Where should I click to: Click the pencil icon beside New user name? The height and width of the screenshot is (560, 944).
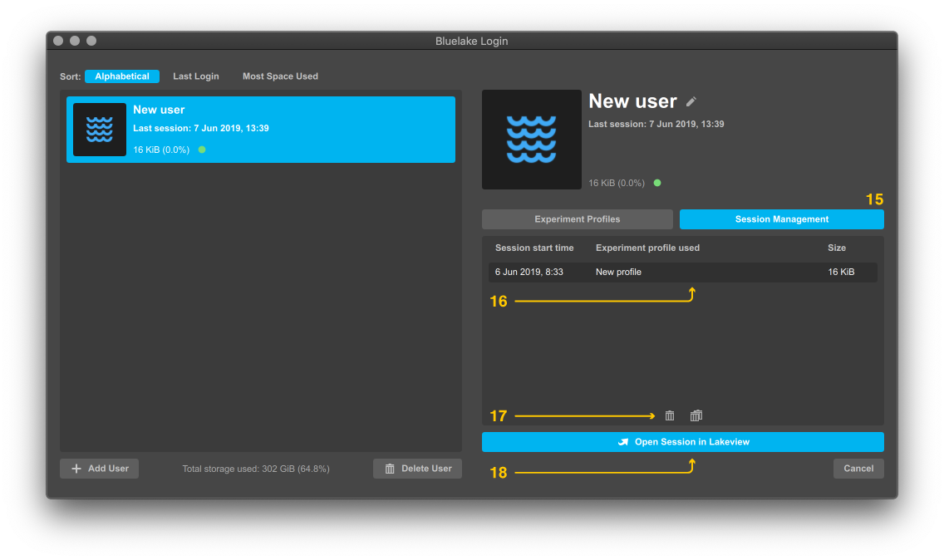pyautogui.click(x=691, y=102)
